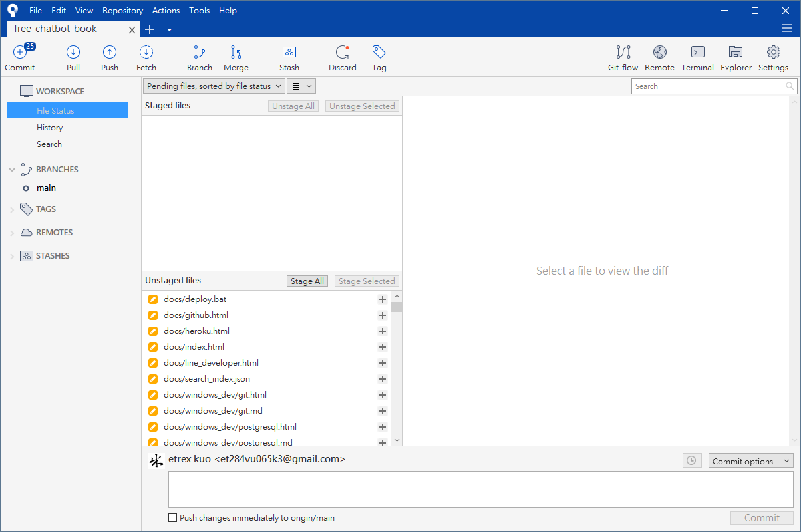Fetch latest changes with the Fetch icon
The width and height of the screenshot is (801, 532).
[146, 58]
